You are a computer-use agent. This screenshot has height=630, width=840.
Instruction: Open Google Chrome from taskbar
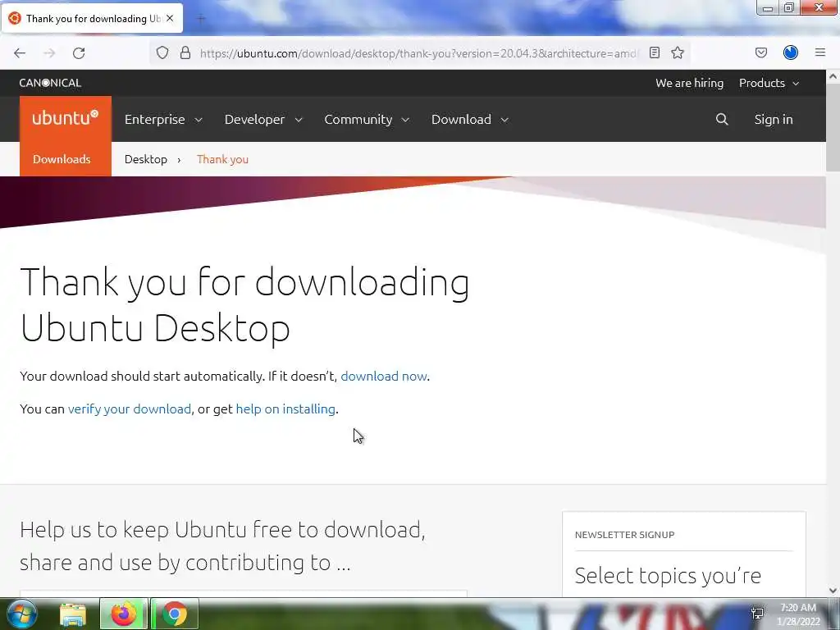(175, 614)
